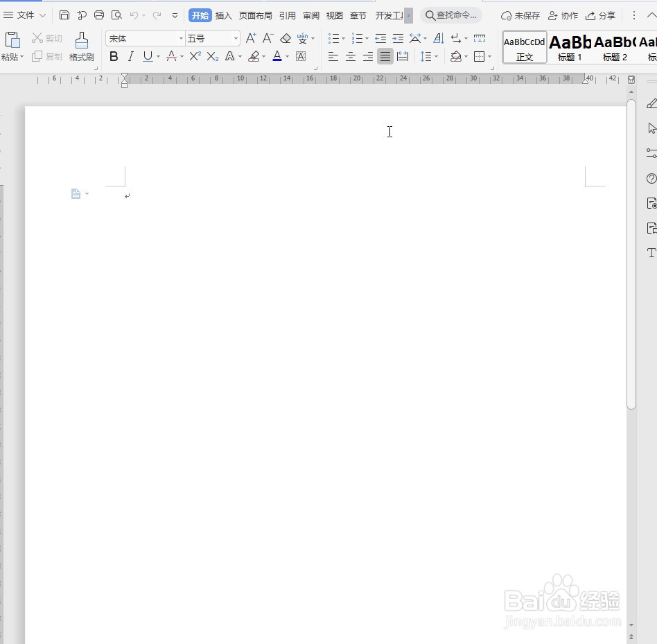Screen dimensions: 657x644
Task: Click the paragraph shading bucket
Action: click(456, 56)
